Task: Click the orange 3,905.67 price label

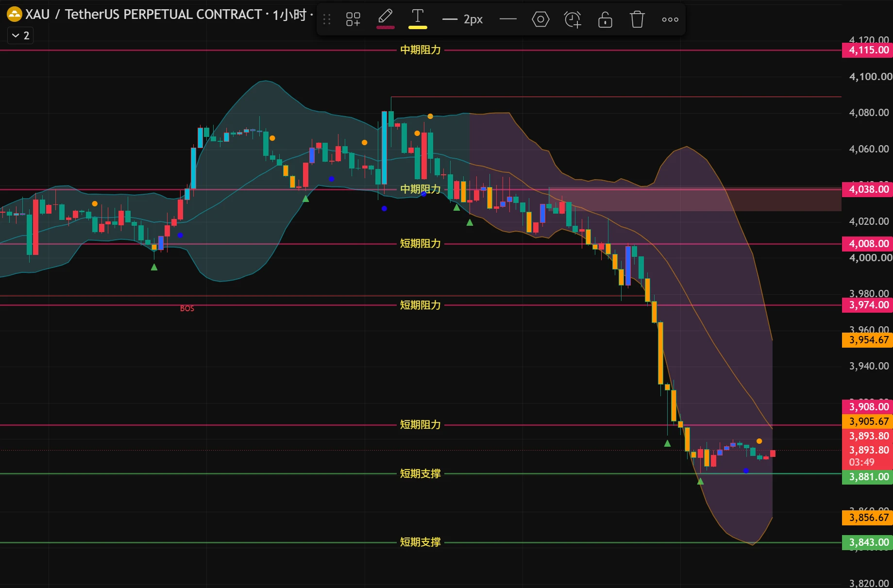Action: (x=867, y=421)
